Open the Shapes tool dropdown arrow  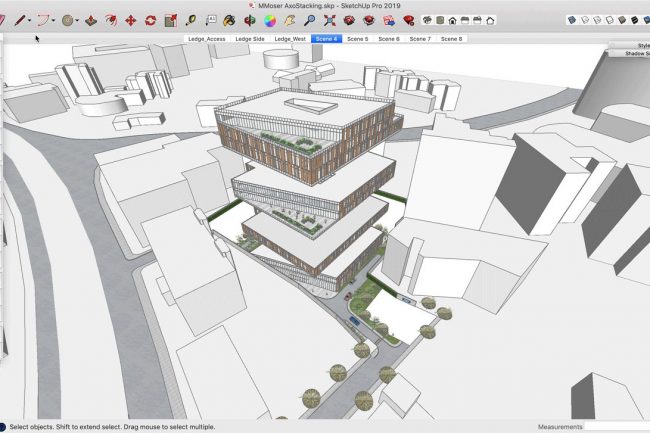point(77,20)
